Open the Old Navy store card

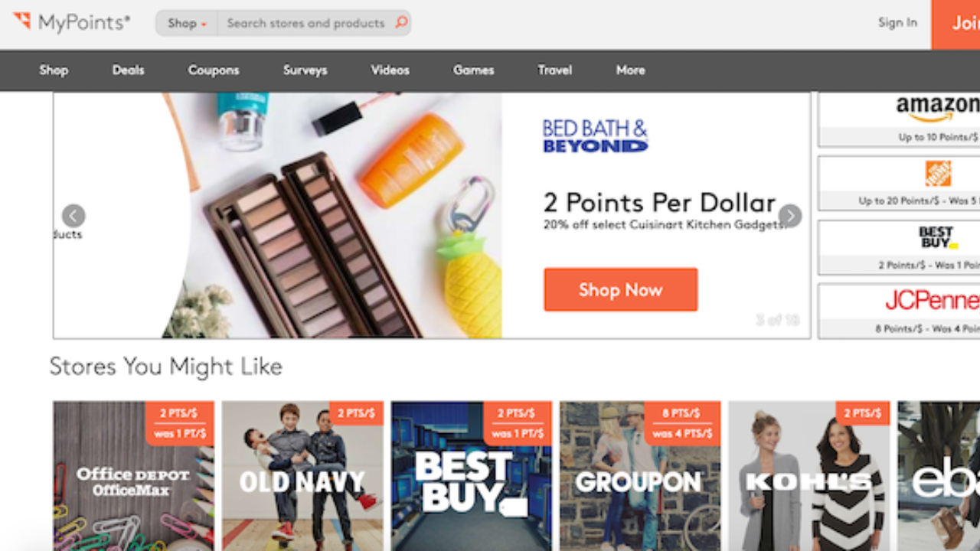click(x=302, y=476)
